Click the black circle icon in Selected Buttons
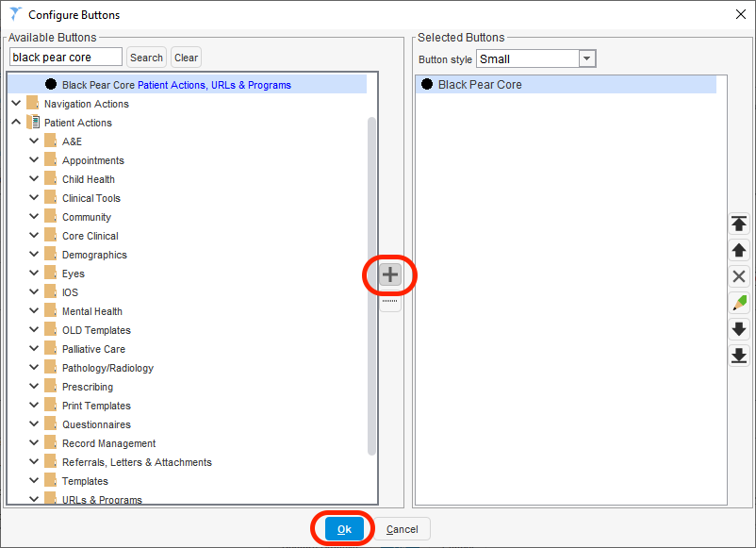This screenshot has height=548, width=756. (427, 84)
